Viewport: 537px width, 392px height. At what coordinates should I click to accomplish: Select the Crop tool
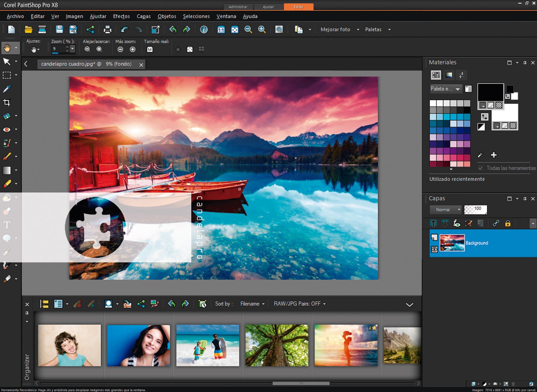point(7,102)
